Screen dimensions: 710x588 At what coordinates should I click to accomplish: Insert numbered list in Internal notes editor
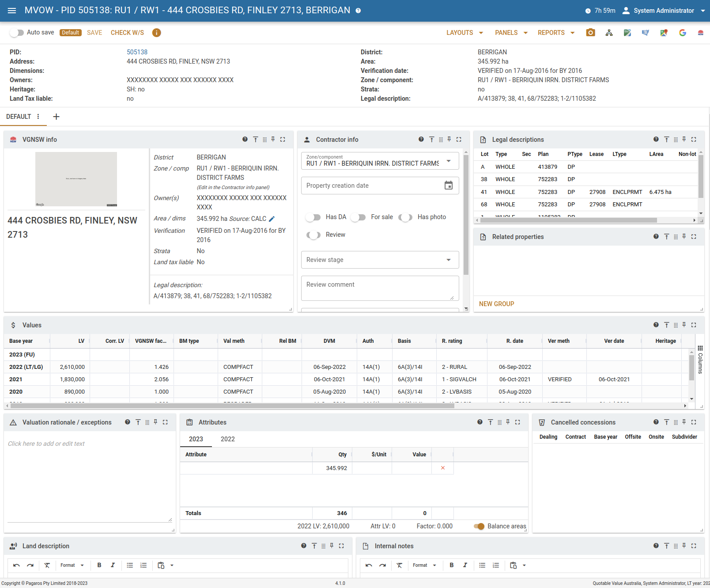pyautogui.click(x=496, y=565)
